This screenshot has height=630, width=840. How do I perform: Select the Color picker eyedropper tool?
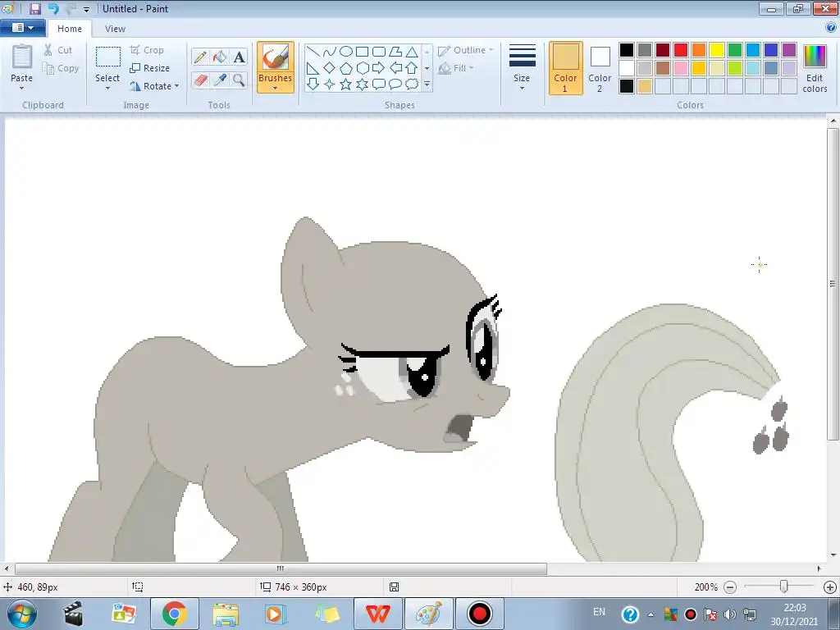pos(220,80)
